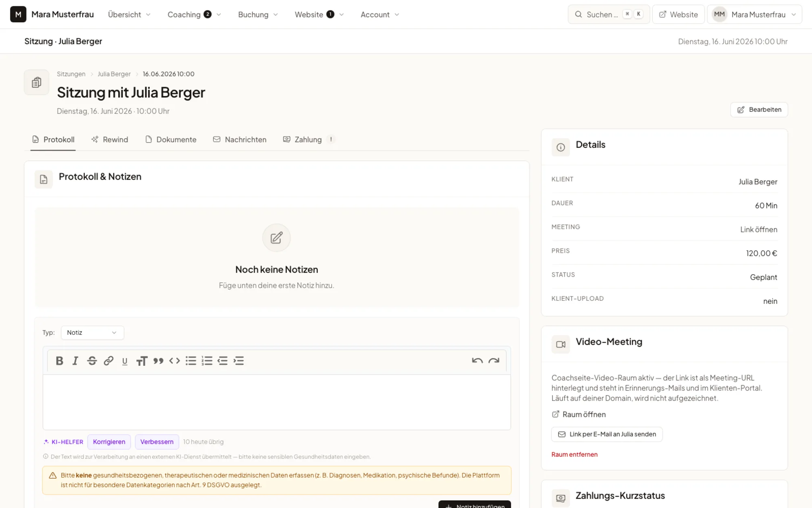Go to the Sitzungen breadcrumb

[x=71, y=74]
